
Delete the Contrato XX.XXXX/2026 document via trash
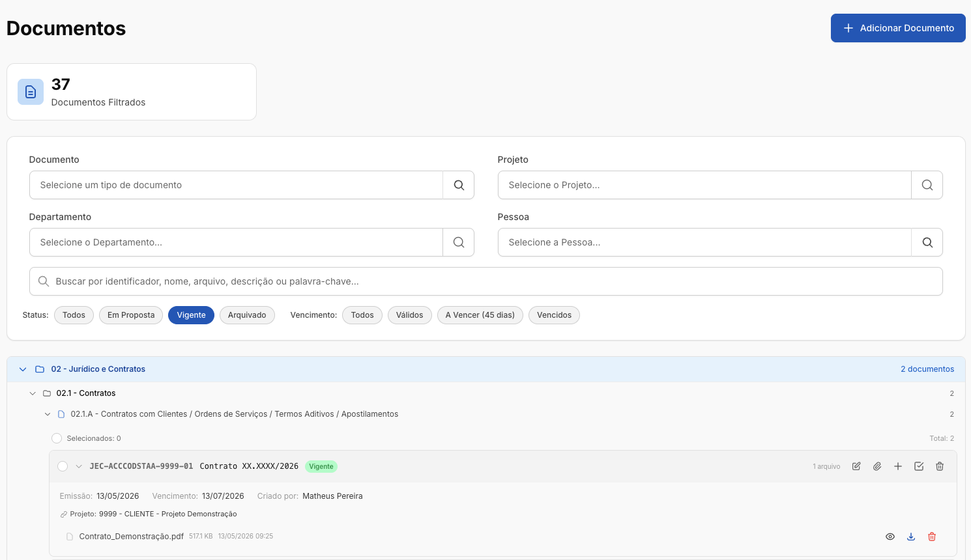click(x=940, y=466)
